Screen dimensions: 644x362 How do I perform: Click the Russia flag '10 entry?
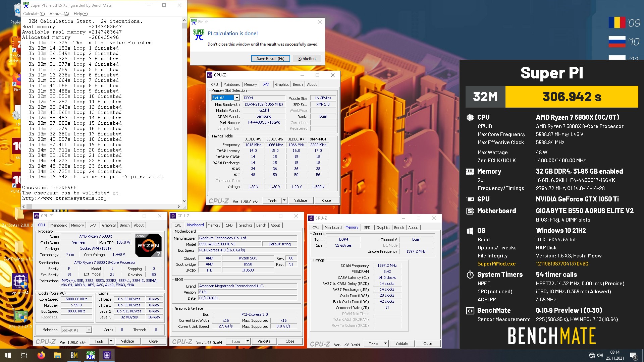tap(625, 42)
